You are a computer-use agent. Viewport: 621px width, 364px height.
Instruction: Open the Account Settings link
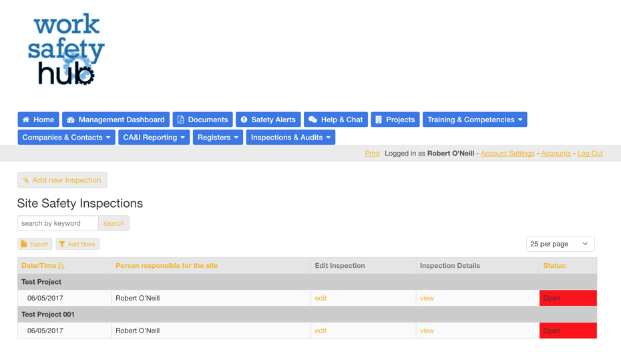tap(507, 154)
